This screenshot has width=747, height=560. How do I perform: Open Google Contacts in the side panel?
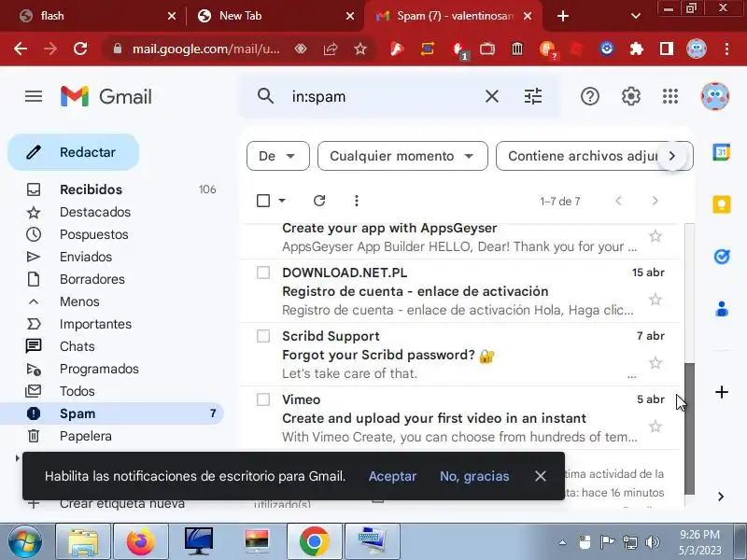pos(721,309)
